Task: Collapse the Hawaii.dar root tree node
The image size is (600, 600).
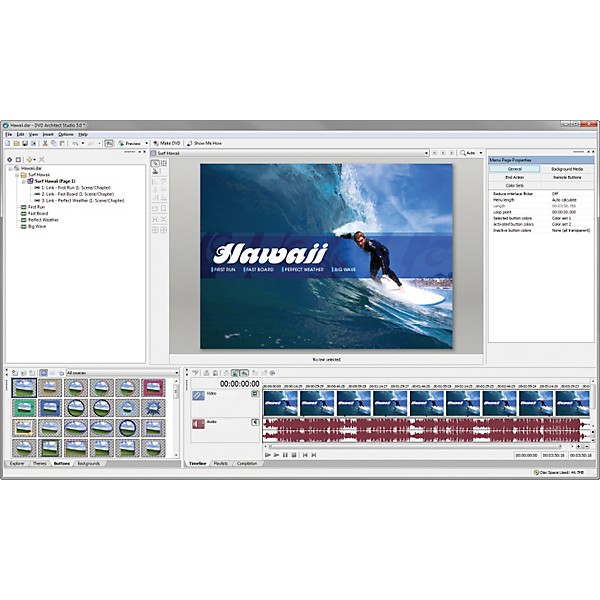Action: coord(10,168)
